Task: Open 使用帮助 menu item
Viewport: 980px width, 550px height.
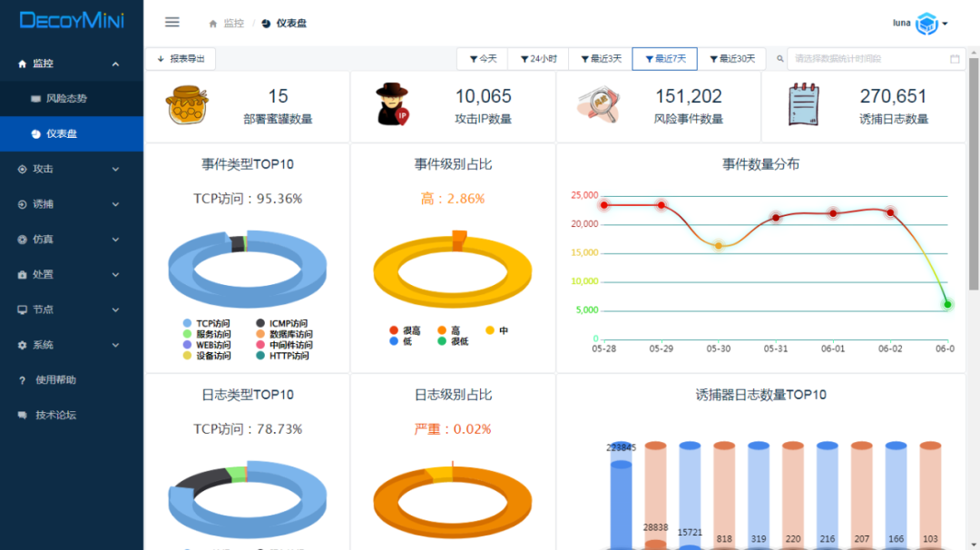Action: pos(72,380)
